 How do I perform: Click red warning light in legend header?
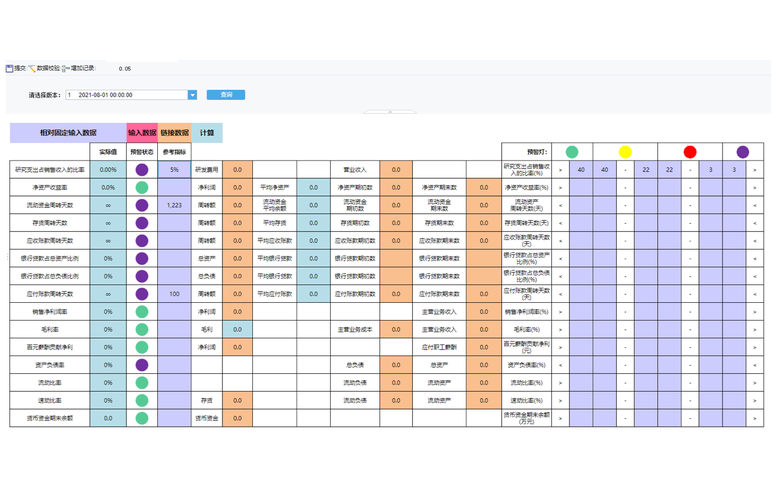690,152
